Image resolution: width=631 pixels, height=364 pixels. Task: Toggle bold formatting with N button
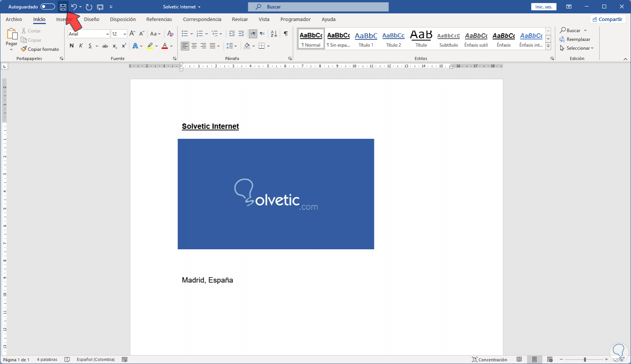[x=72, y=46]
